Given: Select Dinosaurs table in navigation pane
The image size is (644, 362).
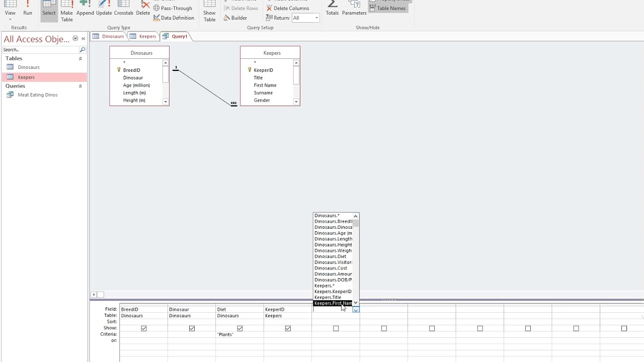Looking at the screenshot, I should tap(44, 67).
